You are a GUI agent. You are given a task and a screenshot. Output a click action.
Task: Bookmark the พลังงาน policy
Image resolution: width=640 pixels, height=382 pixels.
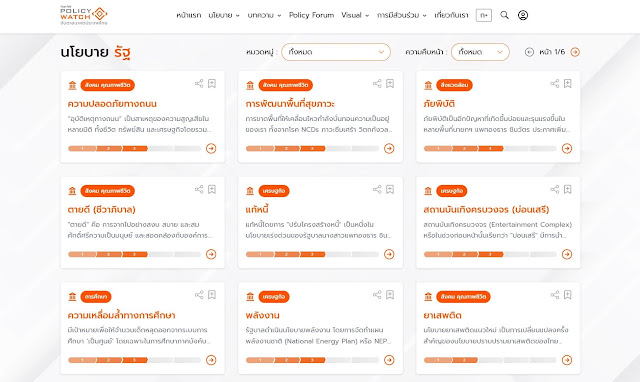(390, 295)
